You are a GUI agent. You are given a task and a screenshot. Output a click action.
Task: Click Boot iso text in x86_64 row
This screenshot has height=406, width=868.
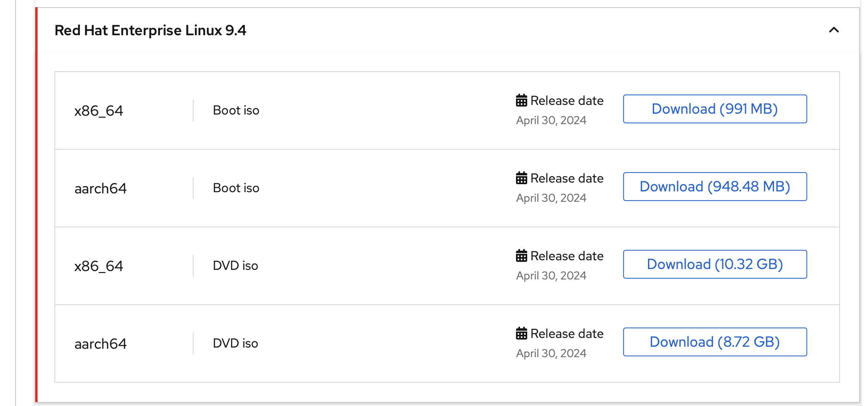pyautogui.click(x=236, y=111)
